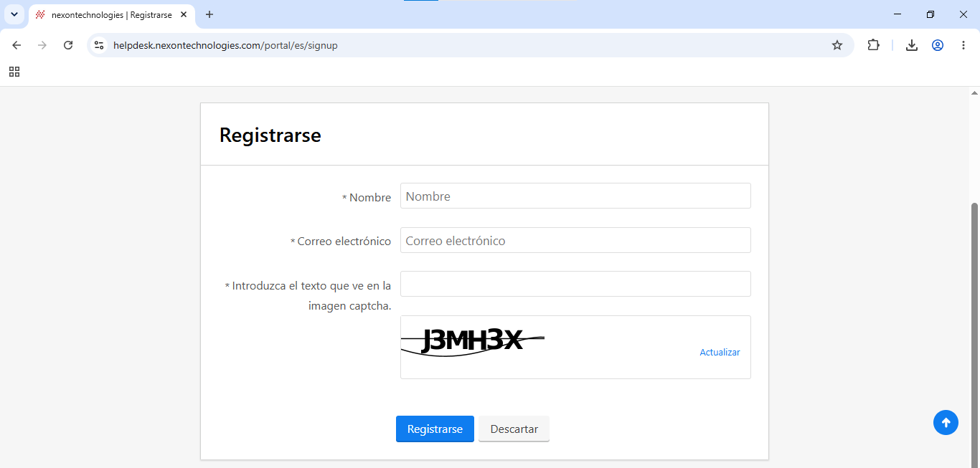Open Chrome three-dot menu

click(x=963, y=45)
